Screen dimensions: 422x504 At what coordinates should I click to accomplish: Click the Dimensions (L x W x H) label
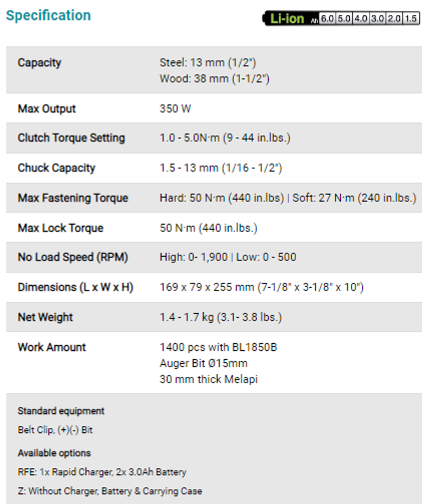(x=75, y=287)
